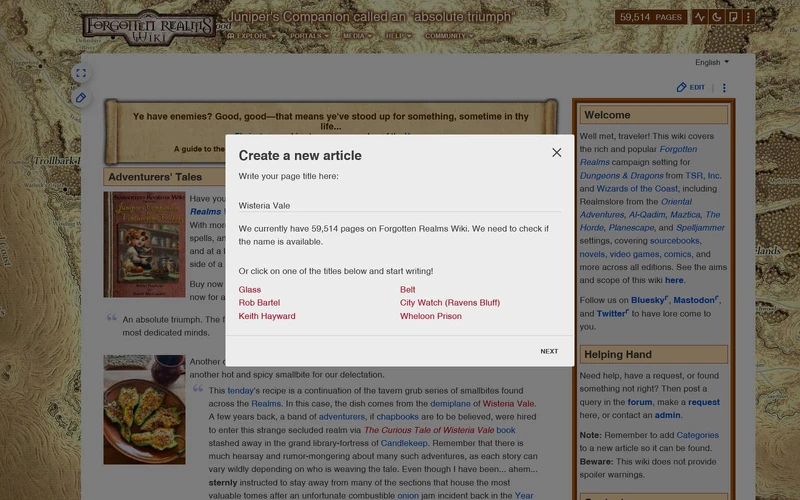Open the adventurers link
The width and height of the screenshot is (800, 500).
tap(342, 417)
